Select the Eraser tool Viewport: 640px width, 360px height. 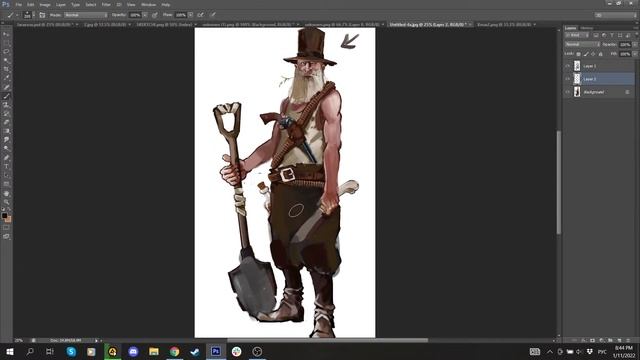tap(6, 122)
